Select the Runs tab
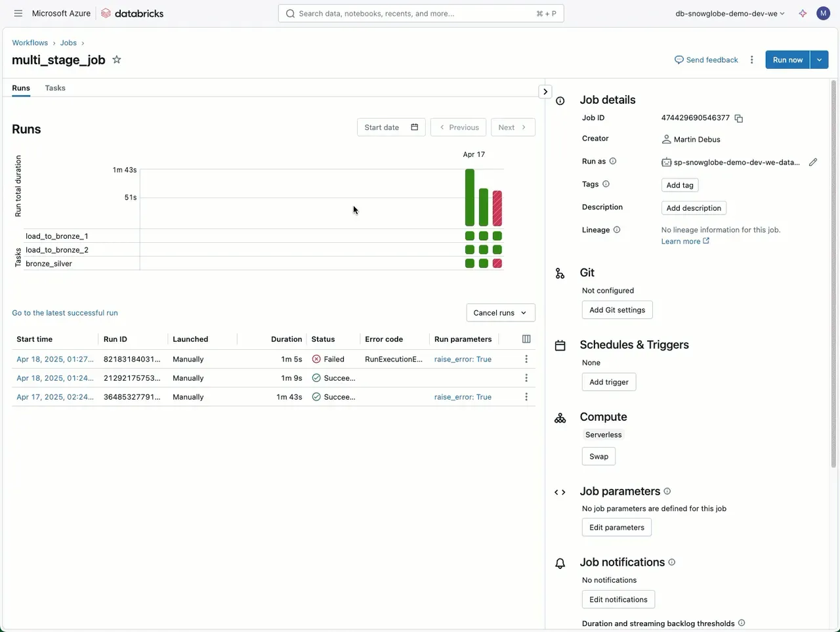 [x=21, y=88]
